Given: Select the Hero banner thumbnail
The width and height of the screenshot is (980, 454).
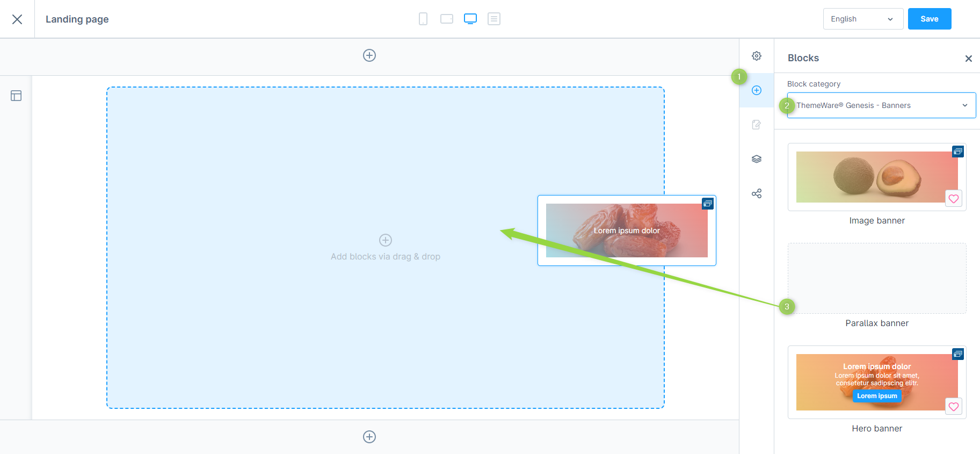Looking at the screenshot, I should coord(877,382).
